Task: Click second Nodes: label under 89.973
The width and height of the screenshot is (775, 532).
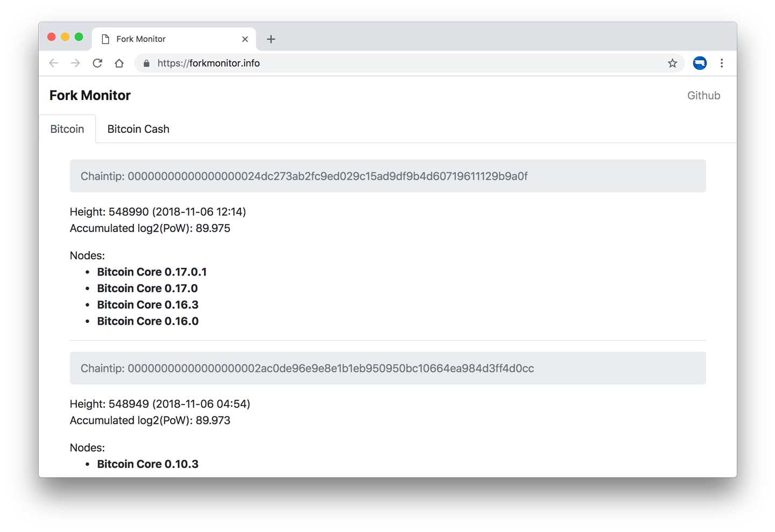Action: pyautogui.click(x=87, y=448)
